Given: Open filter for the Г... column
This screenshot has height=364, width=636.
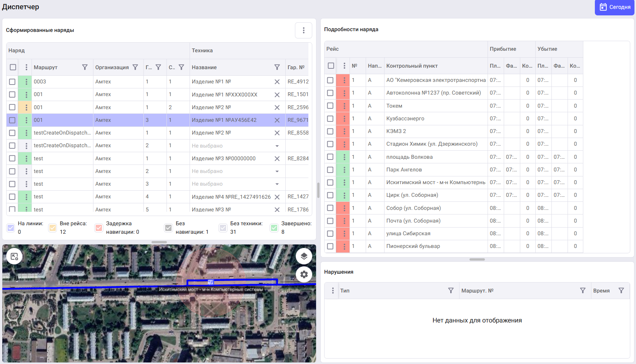Looking at the screenshot, I should pyautogui.click(x=158, y=67).
